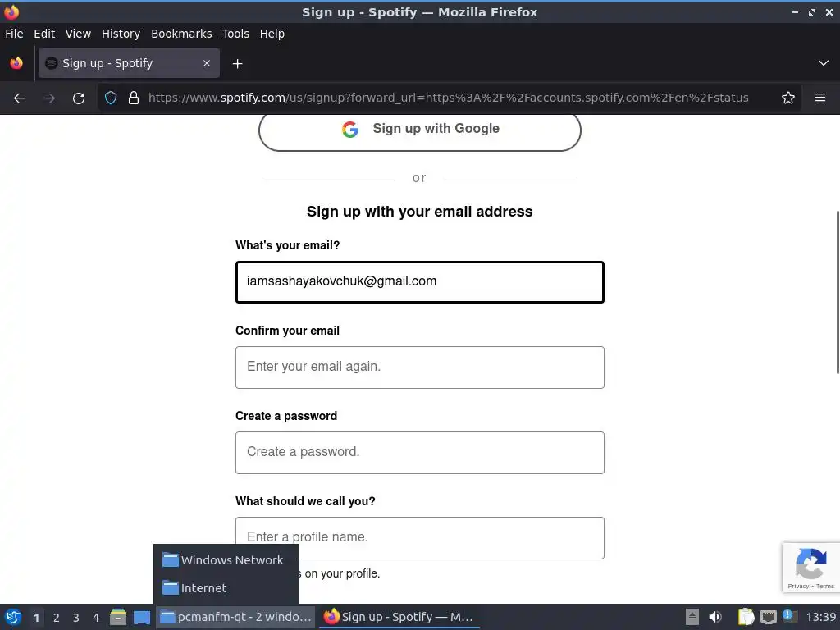
Task: Click the URL address bar
Action: coord(448,98)
